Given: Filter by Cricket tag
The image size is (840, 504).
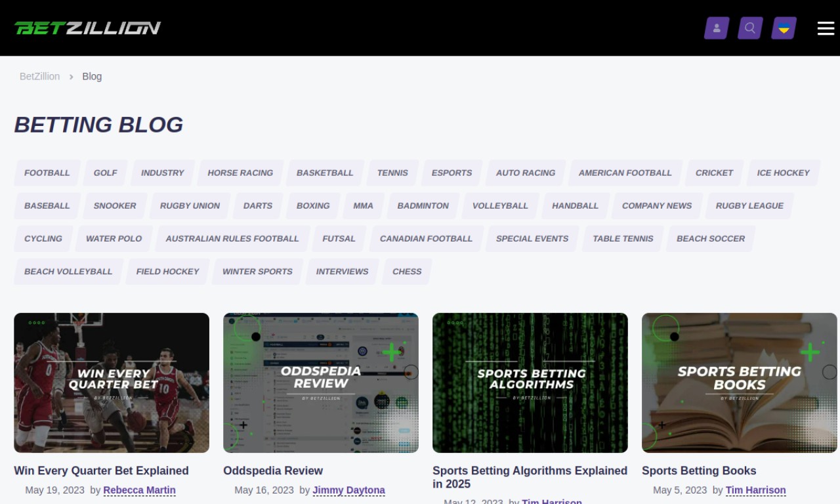Looking at the screenshot, I should [714, 173].
